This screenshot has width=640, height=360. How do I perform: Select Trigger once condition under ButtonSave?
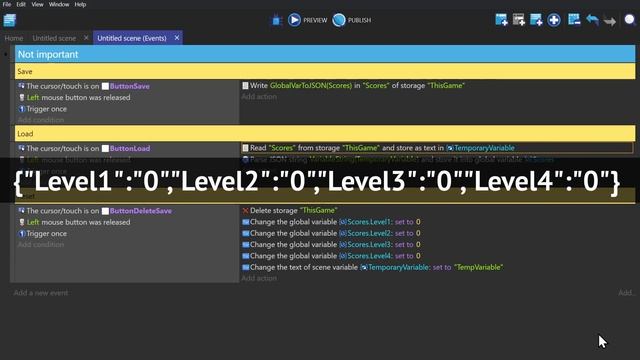[43, 109]
